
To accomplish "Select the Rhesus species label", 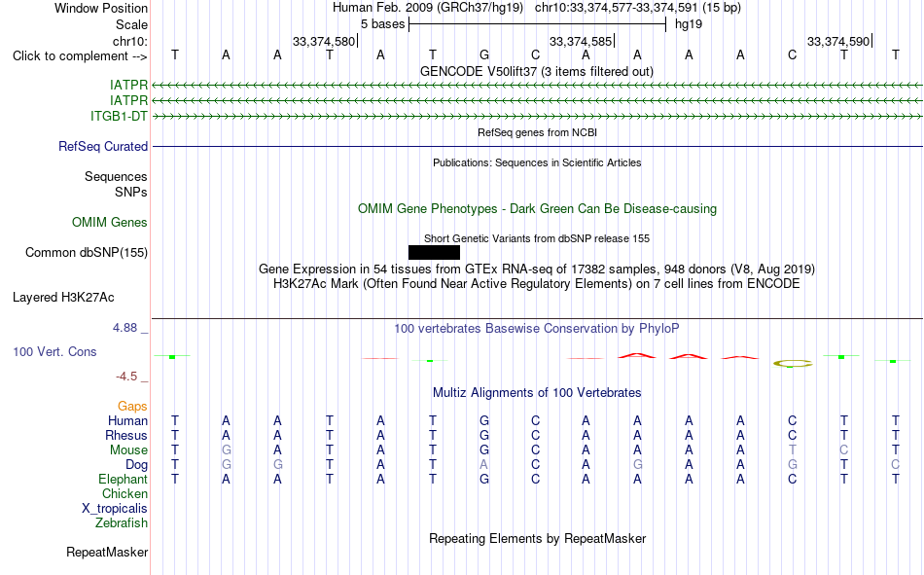I will (x=126, y=435).
